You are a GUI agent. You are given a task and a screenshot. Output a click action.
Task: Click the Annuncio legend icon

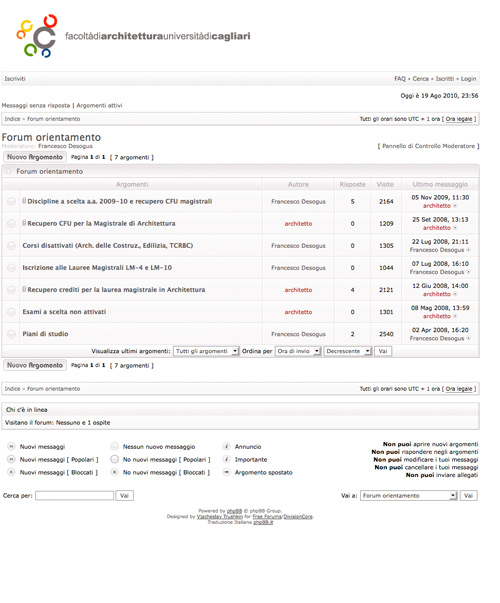point(227,446)
